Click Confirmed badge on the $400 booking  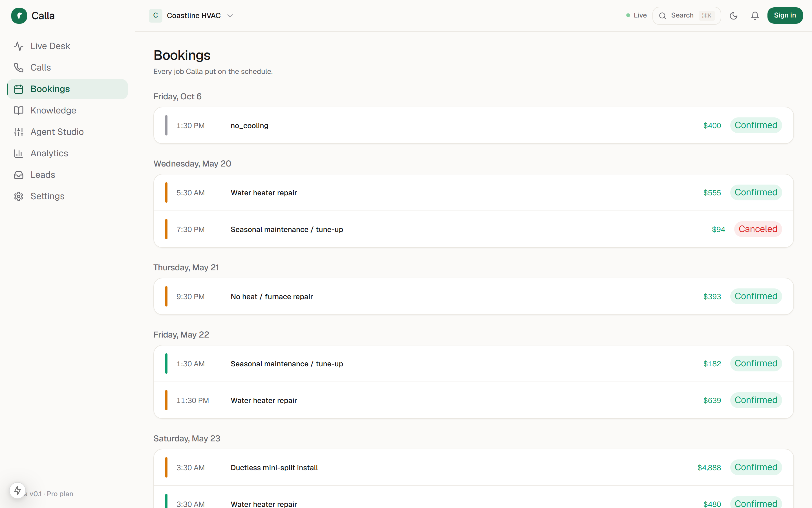(x=756, y=125)
